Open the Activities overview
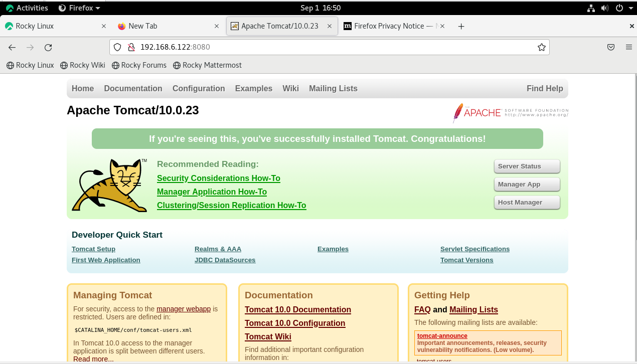This screenshot has width=637, height=364. pos(27,8)
